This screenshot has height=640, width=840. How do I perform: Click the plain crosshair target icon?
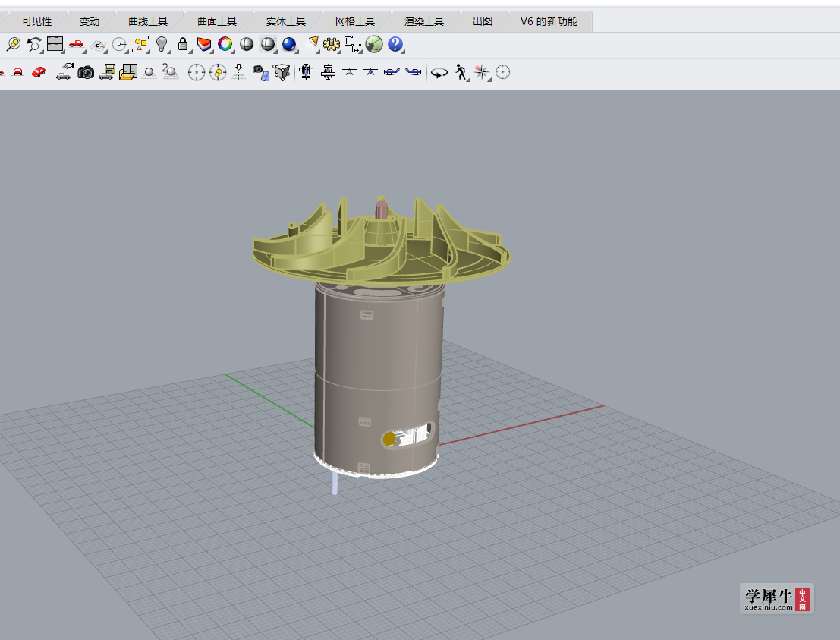[x=197, y=72]
